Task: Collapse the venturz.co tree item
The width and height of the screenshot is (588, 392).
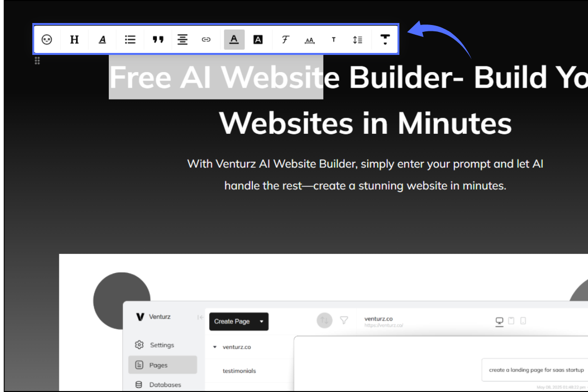Action: [215, 347]
